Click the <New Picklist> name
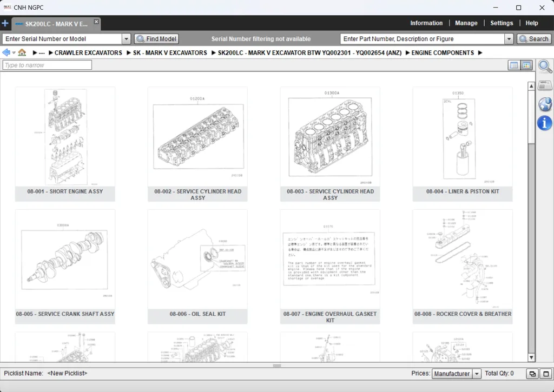Viewport: 554px width, 392px height. tap(67, 373)
